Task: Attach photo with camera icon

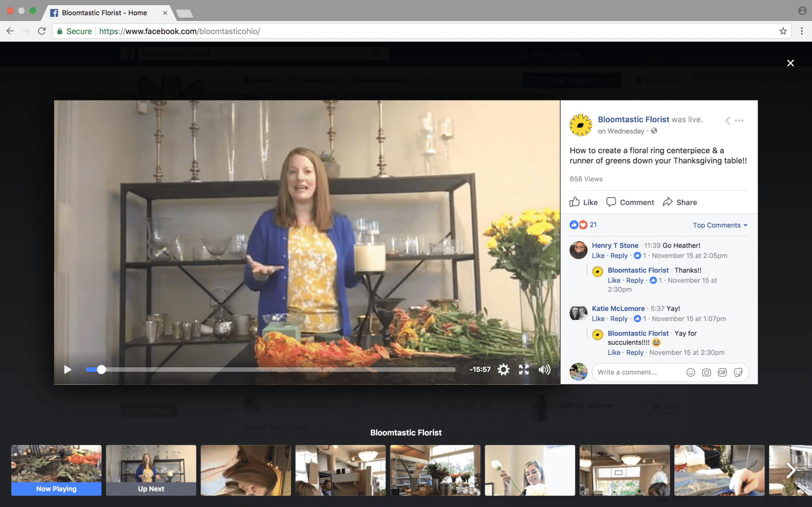Action: click(706, 372)
